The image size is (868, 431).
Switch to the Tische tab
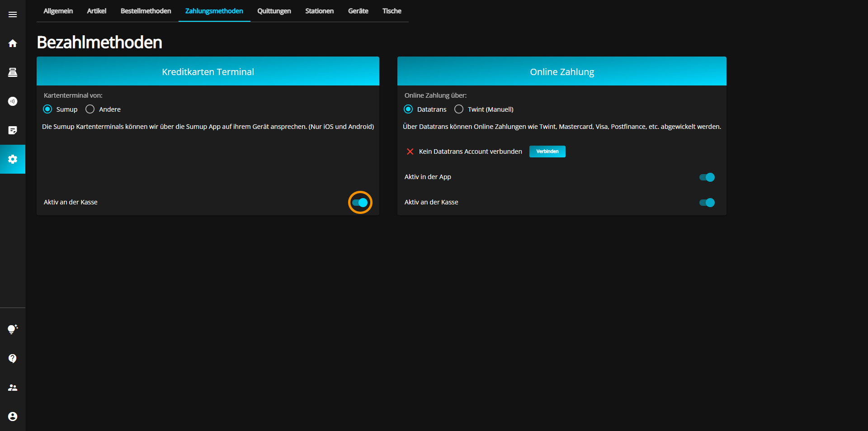392,11
